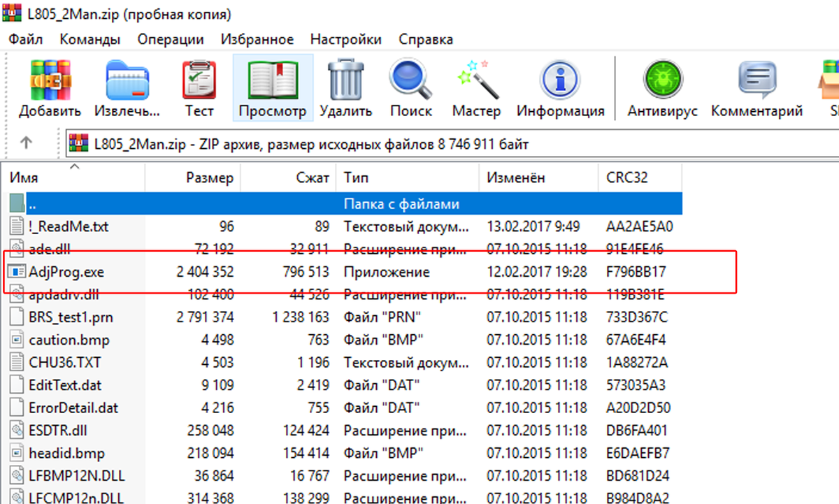This screenshot has height=504, width=839.
Task: Click the headid.bmp file icon
Action: (x=17, y=453)
